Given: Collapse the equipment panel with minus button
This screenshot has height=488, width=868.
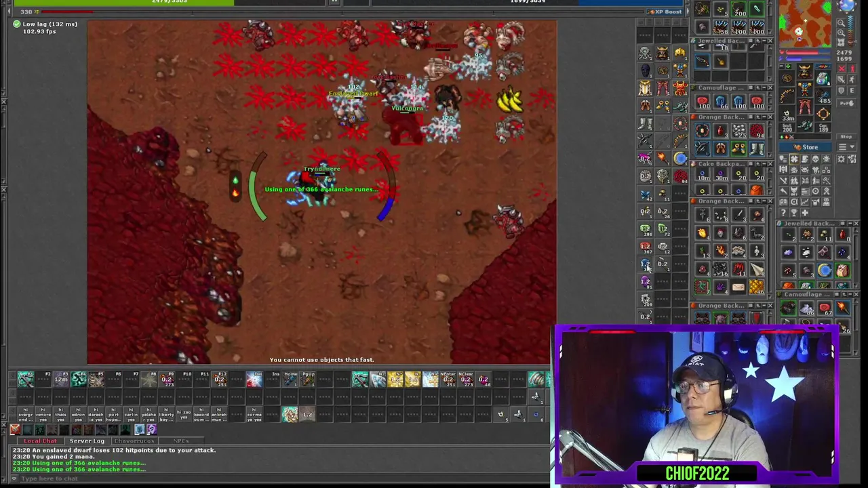Looking at the screenshot, I should pos(781,66).
